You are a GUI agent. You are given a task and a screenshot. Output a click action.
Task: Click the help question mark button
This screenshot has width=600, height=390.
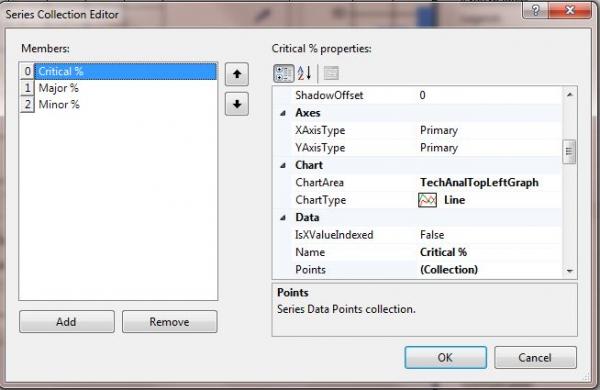click(535, 10)
